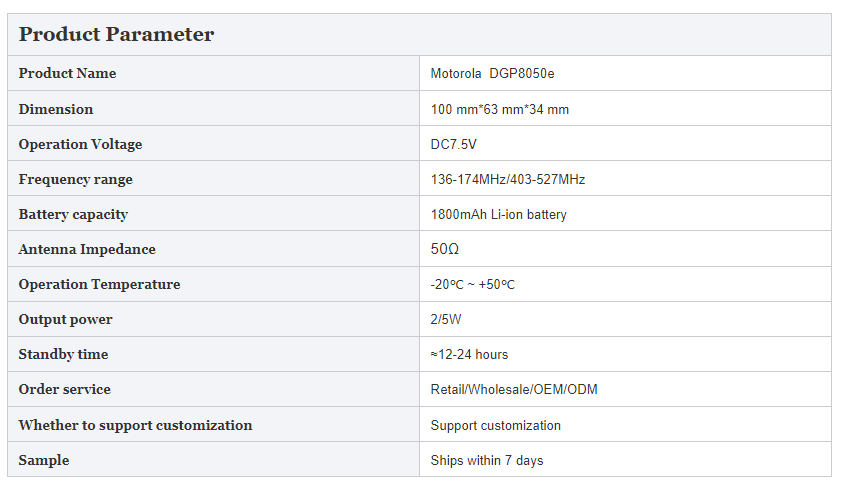Select the Operation Voltage label
852x493 pixels.
(x=80, y=145)
